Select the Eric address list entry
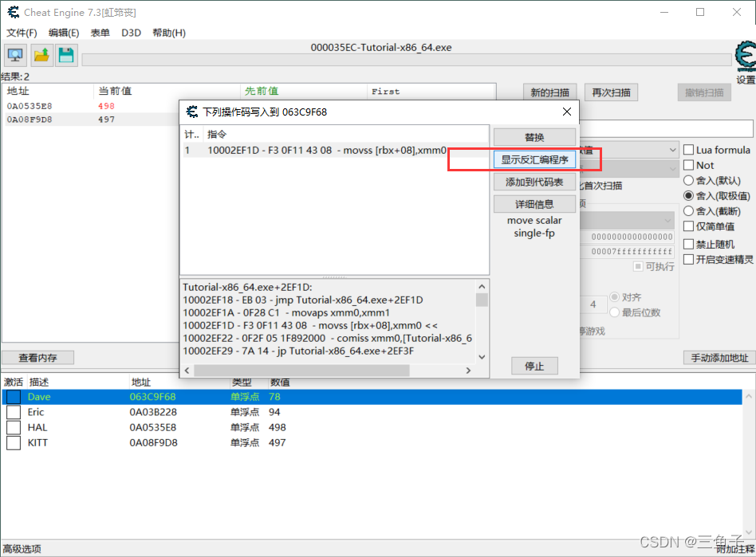 [x=372, y=412]
